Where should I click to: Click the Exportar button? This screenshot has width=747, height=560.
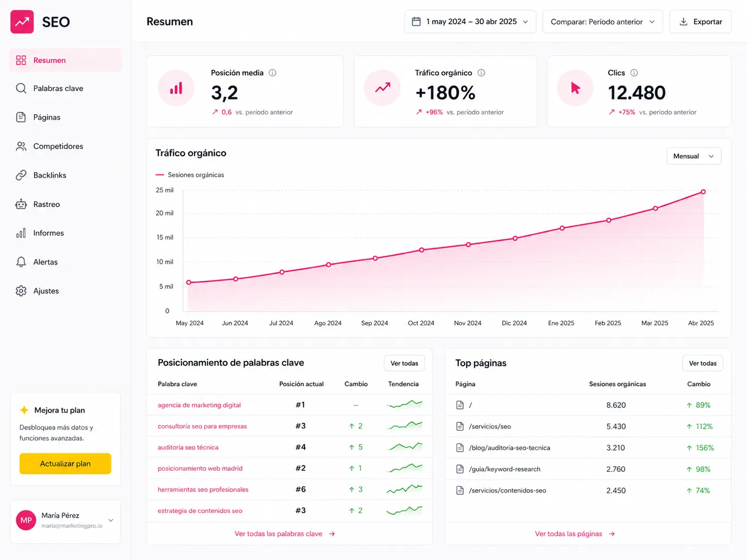pyautogui.click(x=701, y=22)
